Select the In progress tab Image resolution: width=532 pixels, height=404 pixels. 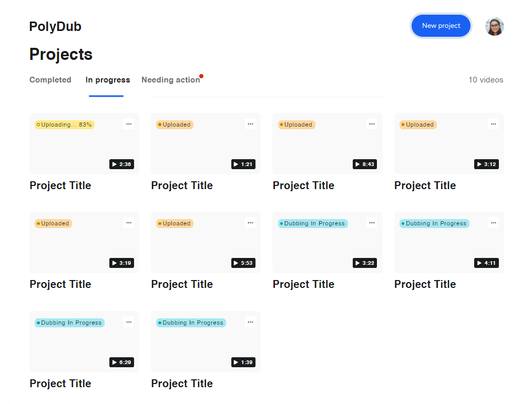(108, 80)
